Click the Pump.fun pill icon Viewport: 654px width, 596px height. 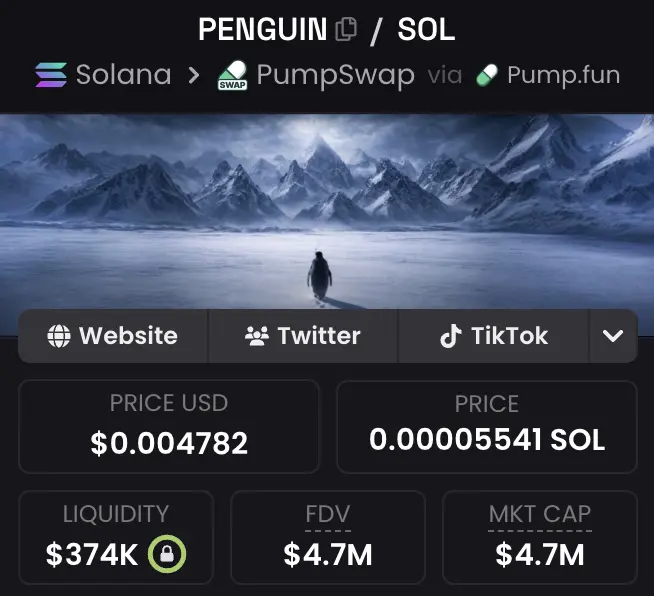tap(487, 75)
